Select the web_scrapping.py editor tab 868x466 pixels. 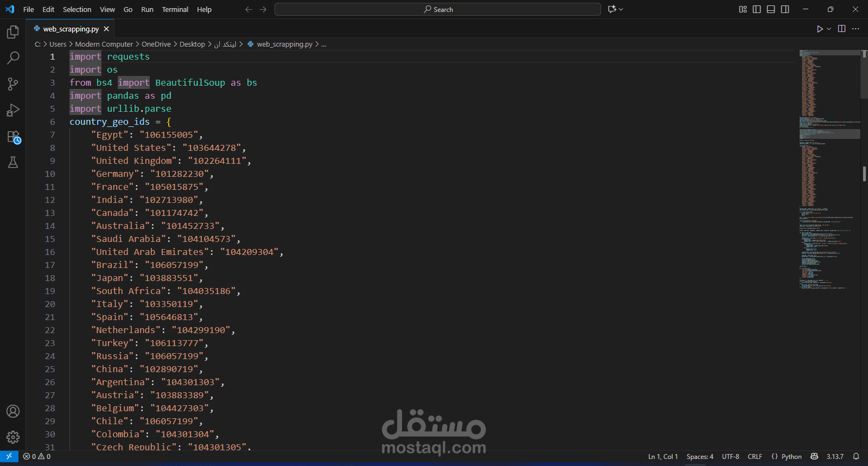pos(71,29)
